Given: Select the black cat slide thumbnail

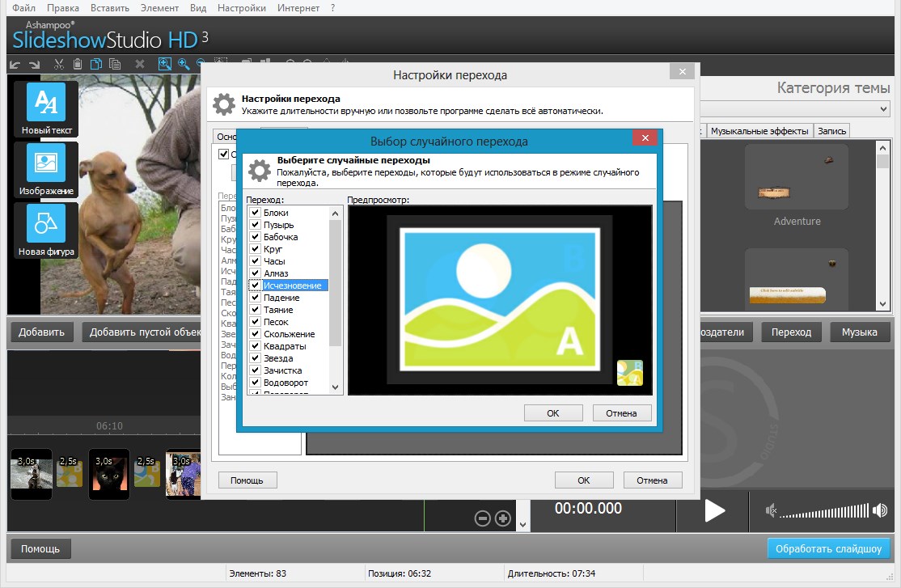Looking at the screenshot, I should pos(108,474).
